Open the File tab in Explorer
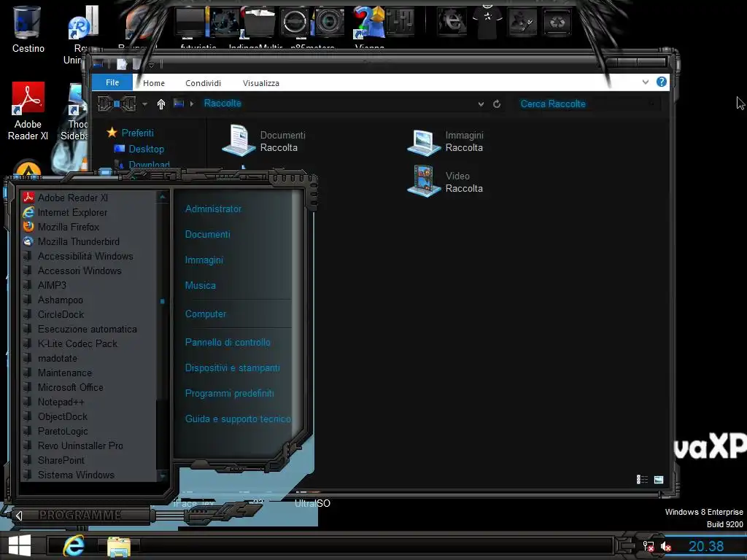The width and height of the screenshot is (747, 560). (112, 82)
